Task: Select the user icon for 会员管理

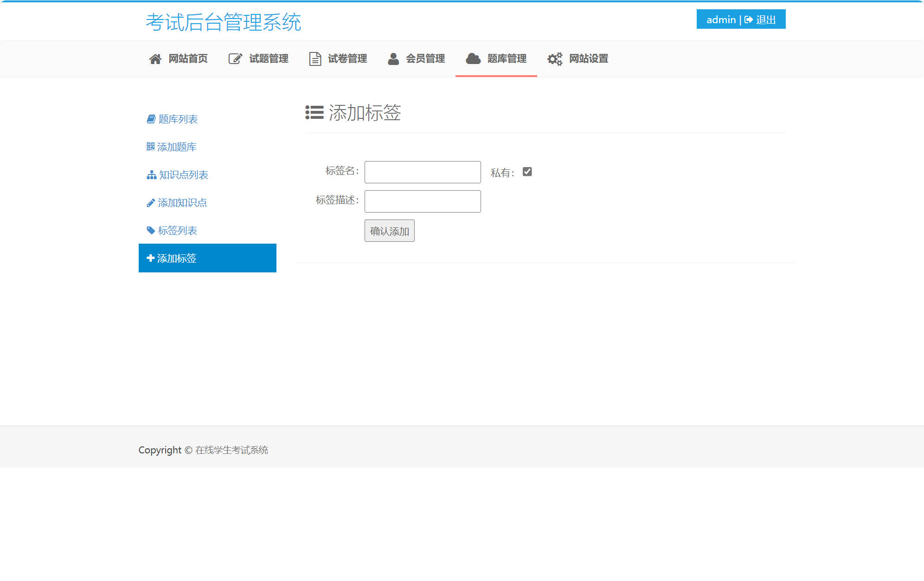Action: coord(393,58)
